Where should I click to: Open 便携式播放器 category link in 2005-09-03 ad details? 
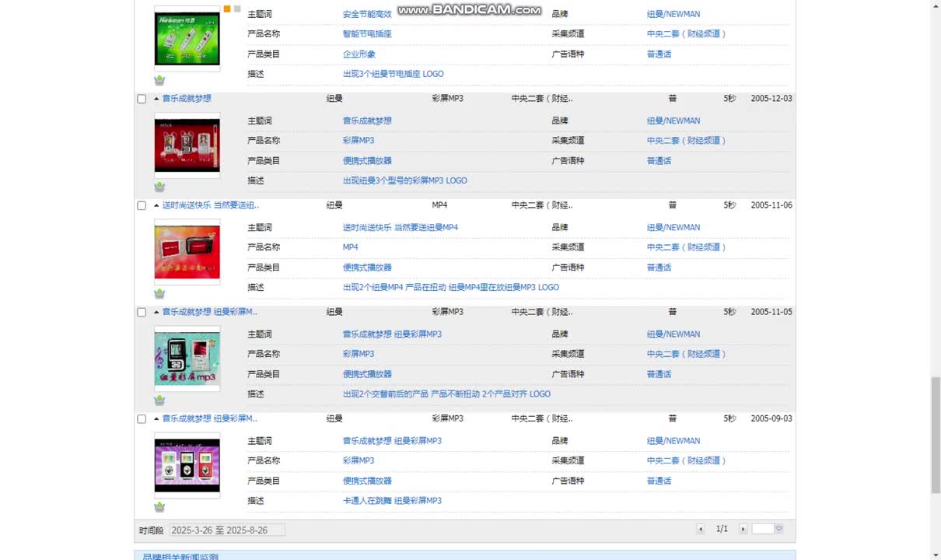[x=367, y=481]
